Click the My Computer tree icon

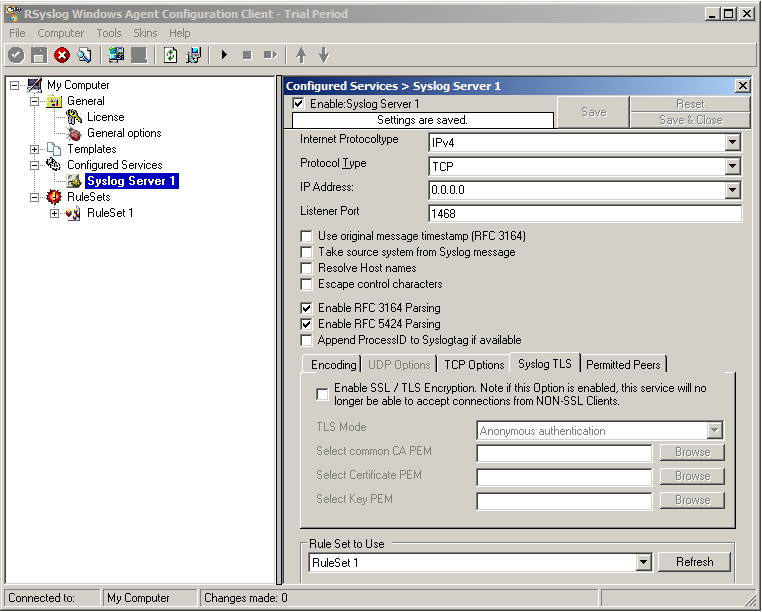pyautogui.click(x=35, y=85)
